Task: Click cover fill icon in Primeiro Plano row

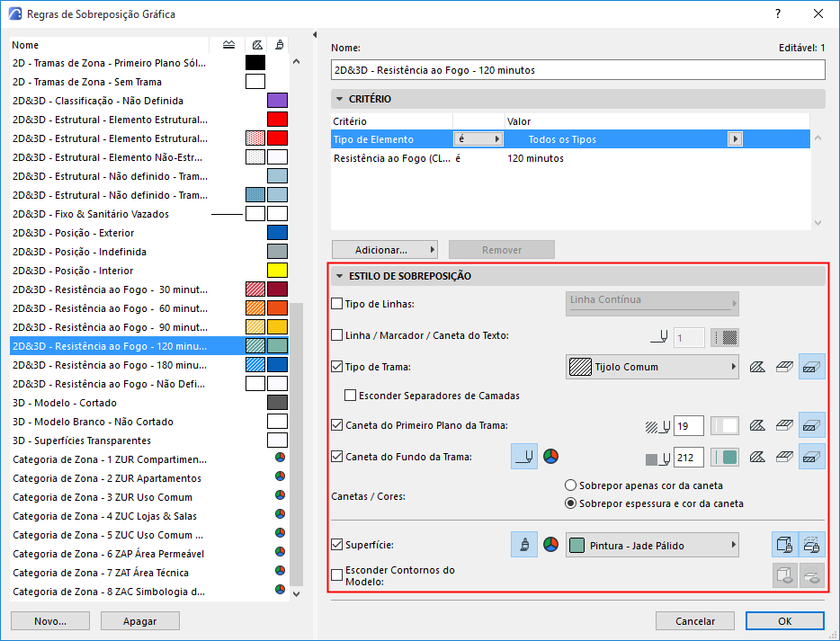Action: coord(784,426)
